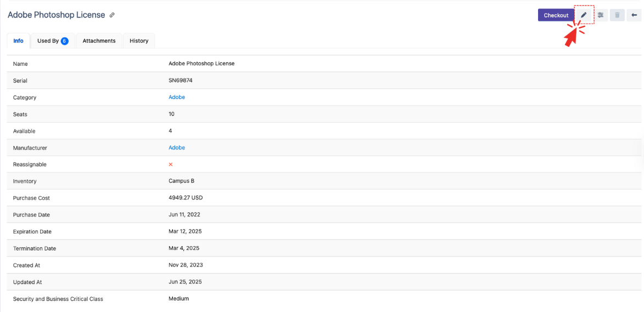644x312 pixels.
Task: Go back using the left arrow icon
Action: click(634, 15)
